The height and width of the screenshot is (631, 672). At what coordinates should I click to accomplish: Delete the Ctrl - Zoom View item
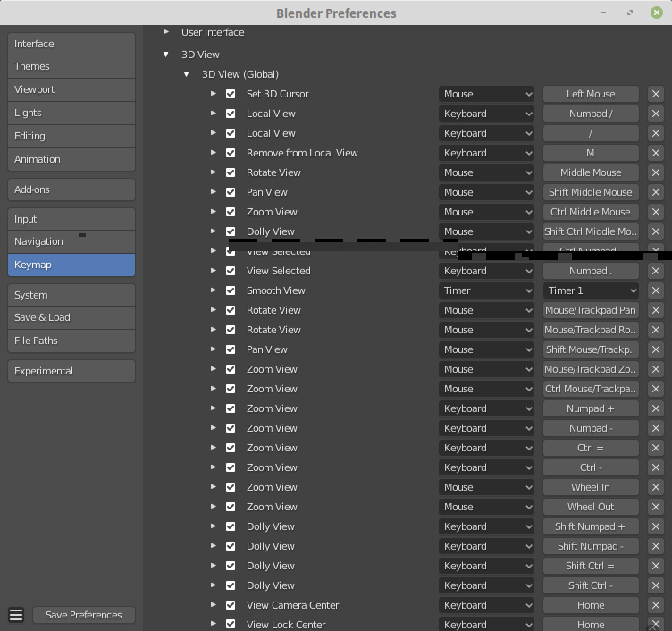656,467
